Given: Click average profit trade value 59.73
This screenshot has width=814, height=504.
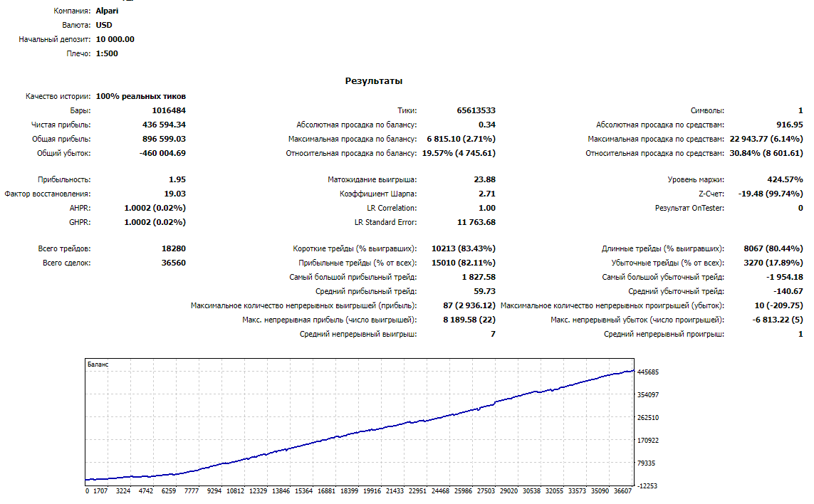Looking at the screenshot, I should [x=485, y=291].
